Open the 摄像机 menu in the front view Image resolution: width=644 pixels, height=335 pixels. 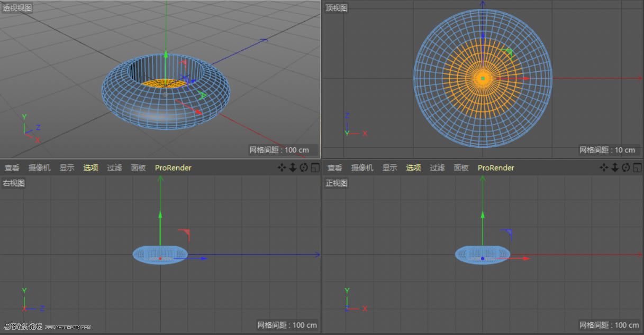pos(362,168)
